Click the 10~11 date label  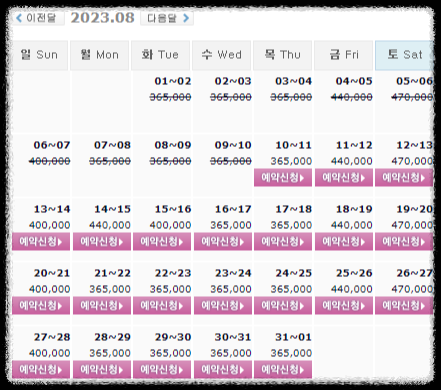coord(293,145)
